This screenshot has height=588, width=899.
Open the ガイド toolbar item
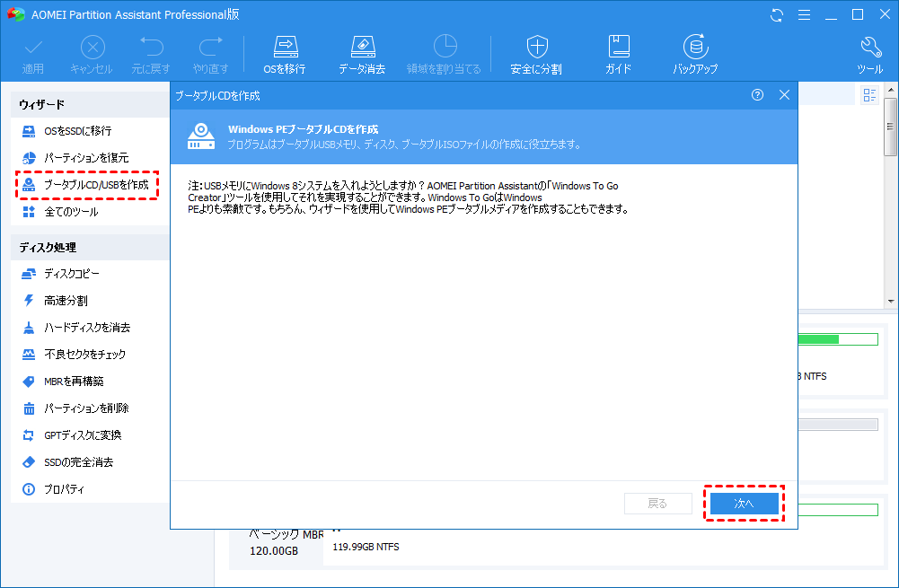tap(619, 55)
